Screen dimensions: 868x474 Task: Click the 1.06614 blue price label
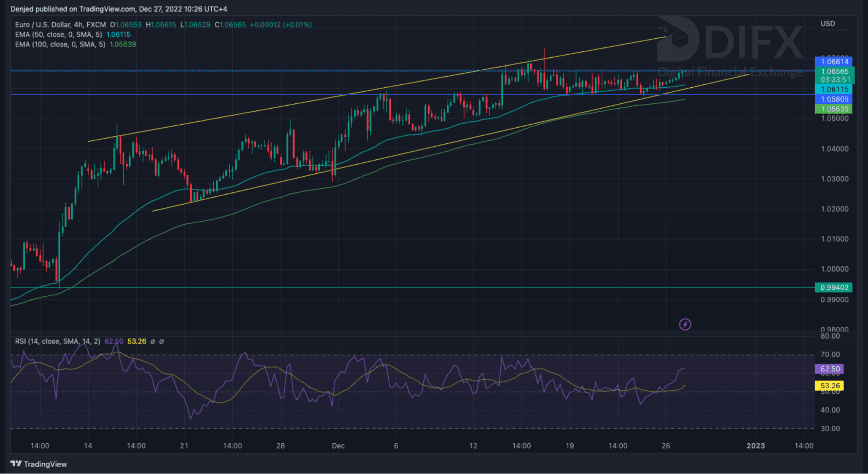[834, 61]
